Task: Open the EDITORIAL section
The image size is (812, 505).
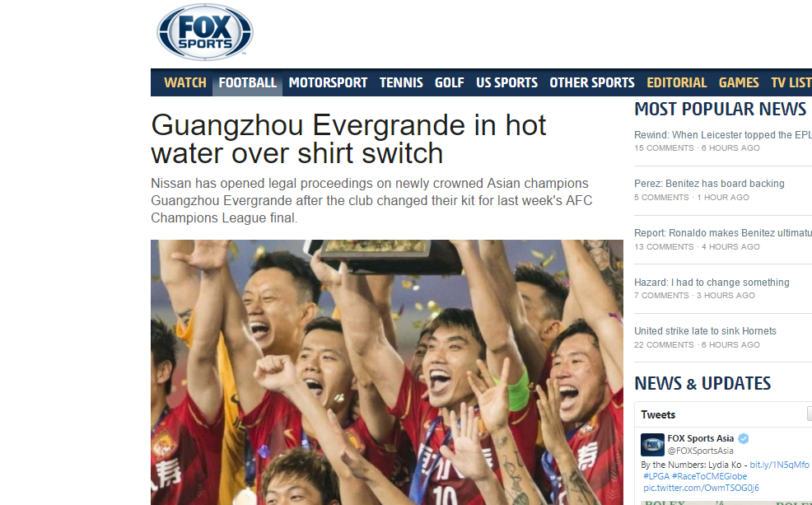Action: click(x=676, y=82)
